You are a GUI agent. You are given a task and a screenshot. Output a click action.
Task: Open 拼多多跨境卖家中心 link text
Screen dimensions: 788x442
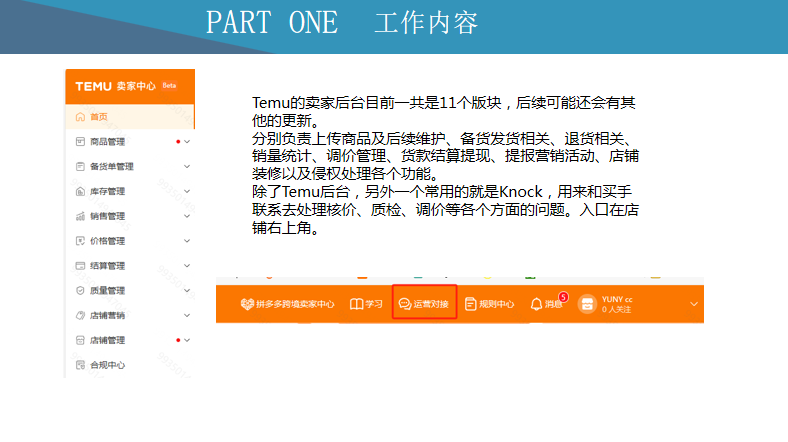296,304
